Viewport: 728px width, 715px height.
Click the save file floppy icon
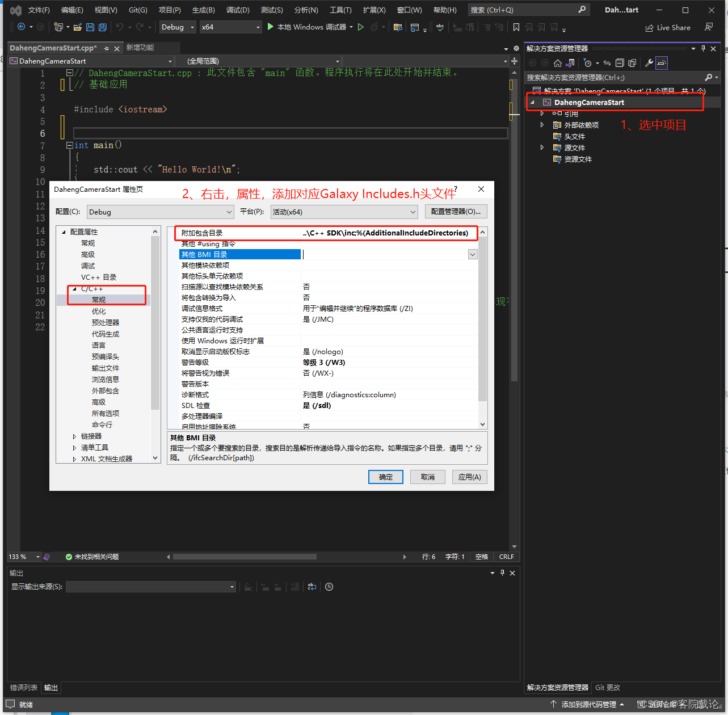(91, 27)
